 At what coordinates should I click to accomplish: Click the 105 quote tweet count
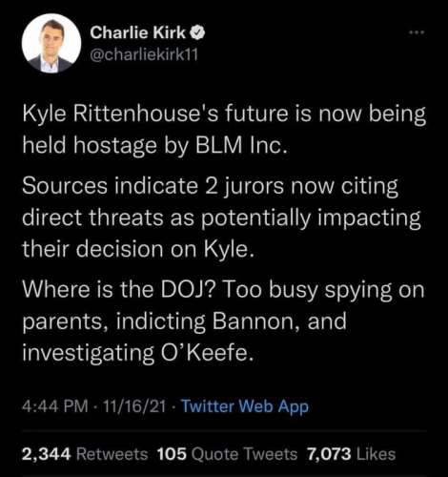pos(172,454)
